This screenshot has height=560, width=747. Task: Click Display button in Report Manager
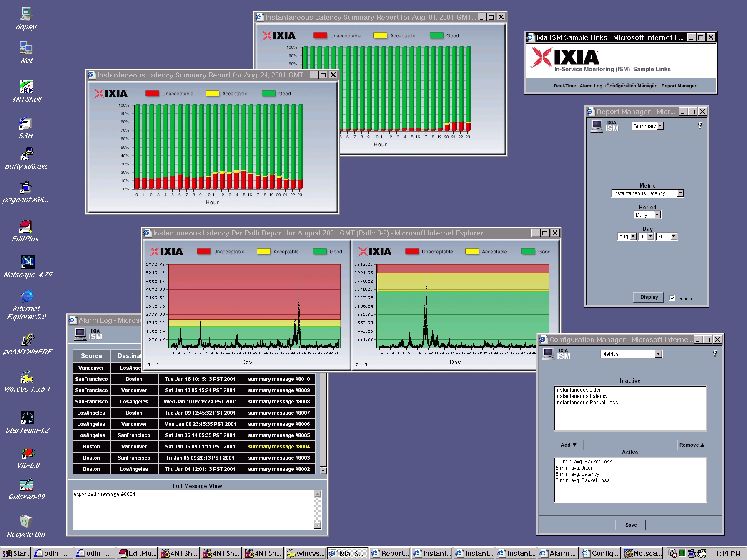point(649,297)
